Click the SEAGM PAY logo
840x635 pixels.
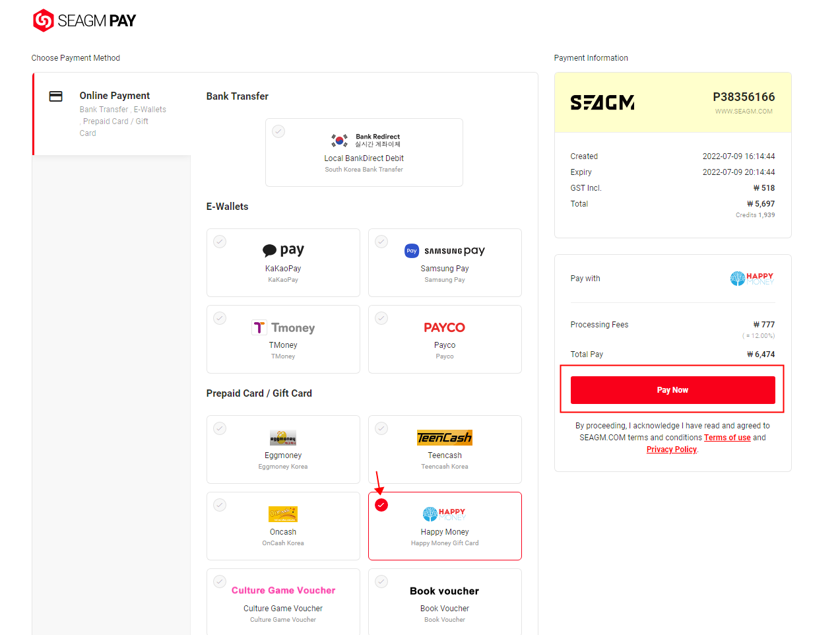pos(84,20)
